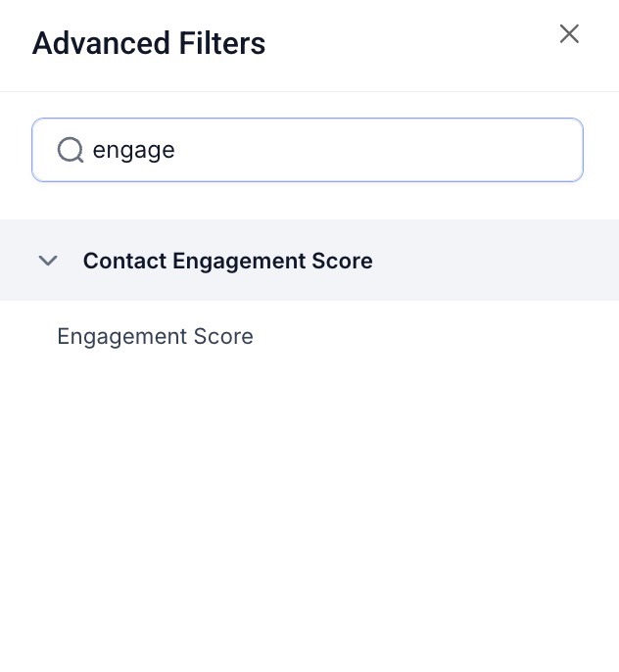Viewport: 619px width, 672px height.
Task: Toggle the downward chevron beside Contact Engagement Score
Action: (47, 261)
